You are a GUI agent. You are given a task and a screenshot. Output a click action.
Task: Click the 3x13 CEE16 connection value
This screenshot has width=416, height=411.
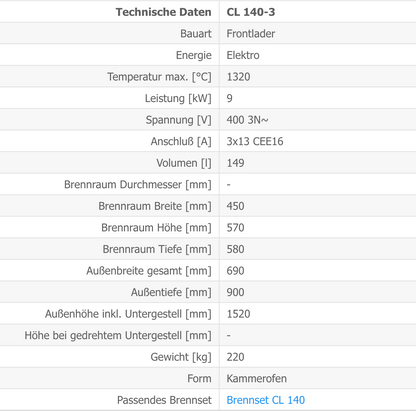255,141
